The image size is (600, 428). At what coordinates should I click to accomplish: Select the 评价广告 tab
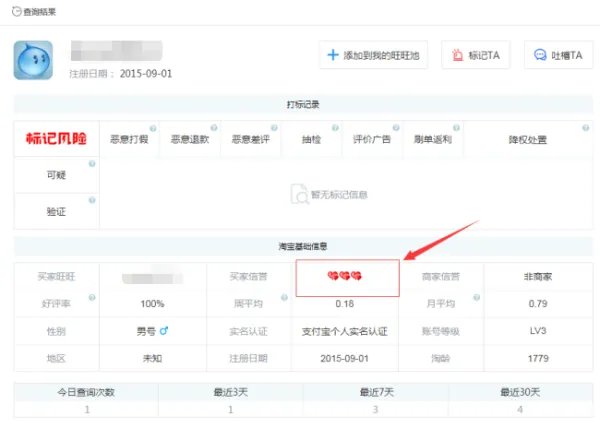372,139
